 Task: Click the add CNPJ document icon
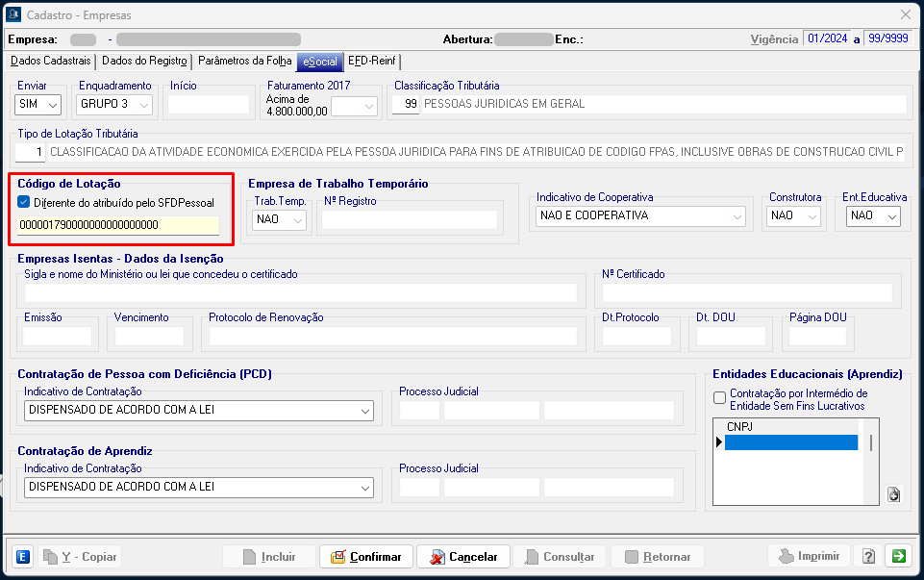pos(893,494)
